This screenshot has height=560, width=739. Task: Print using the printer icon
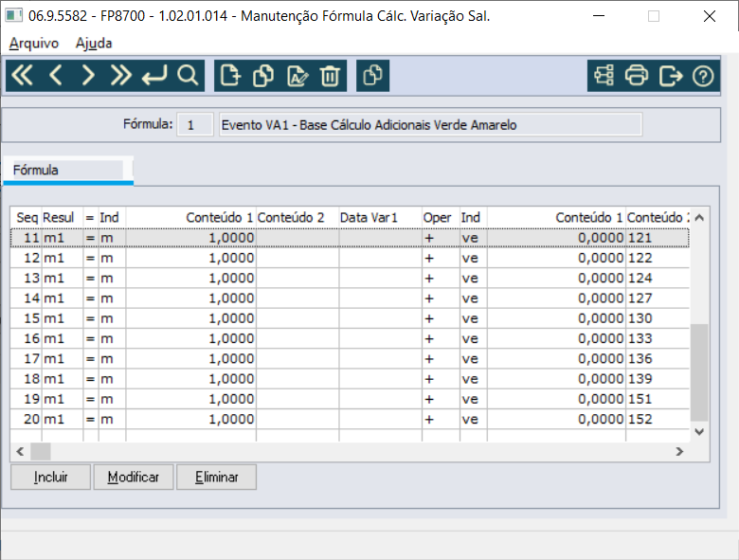coord(637,76)
